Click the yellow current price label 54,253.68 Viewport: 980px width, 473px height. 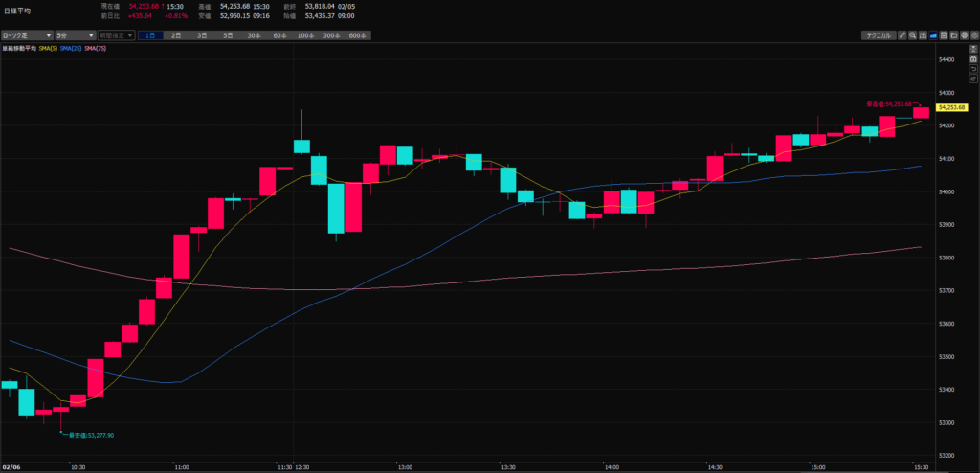(x=954, y=108)
